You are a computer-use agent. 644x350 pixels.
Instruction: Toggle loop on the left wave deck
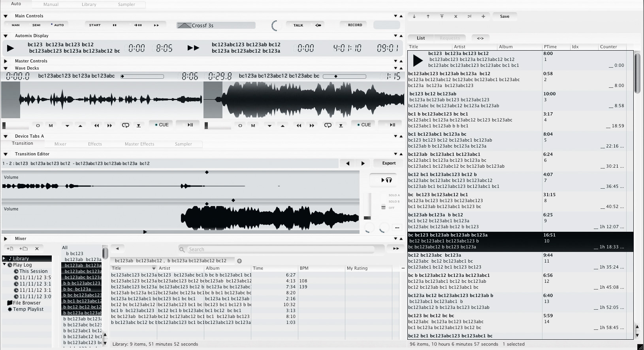click(x=126, y=125)
